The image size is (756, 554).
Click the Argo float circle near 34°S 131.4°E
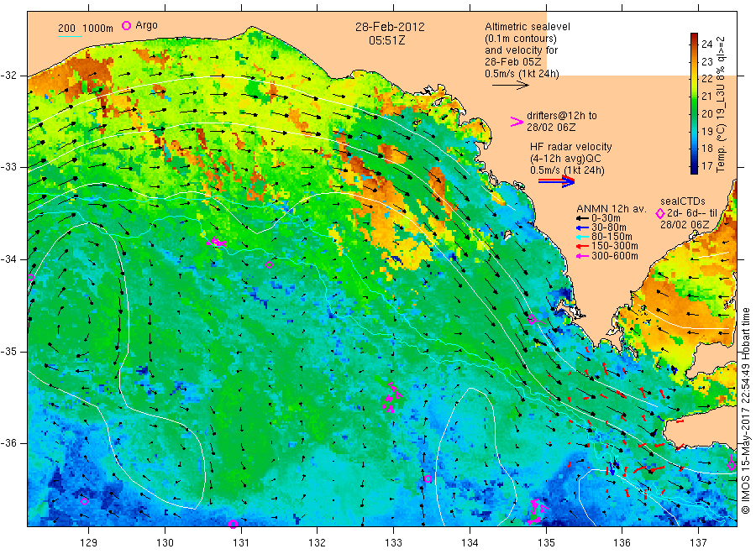(x=269, y=265)
